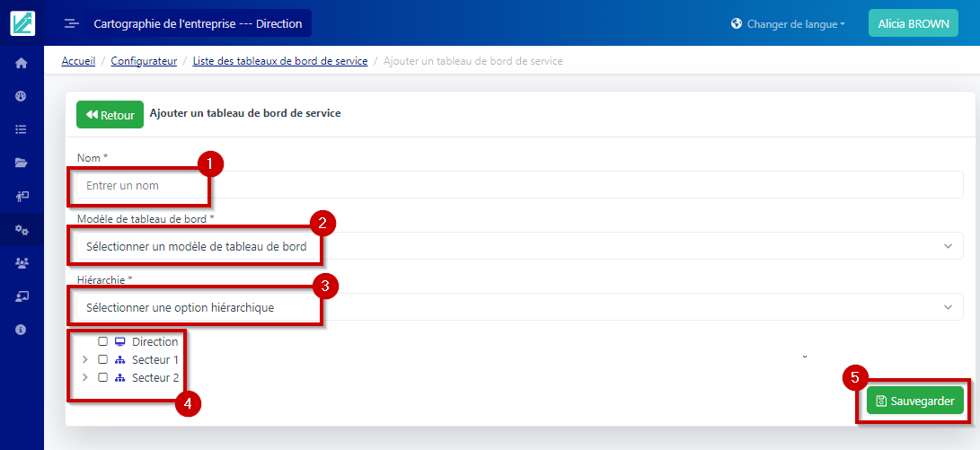Open the info circle sidebar icon
This screenshot has height=450, width=980.
22,330
